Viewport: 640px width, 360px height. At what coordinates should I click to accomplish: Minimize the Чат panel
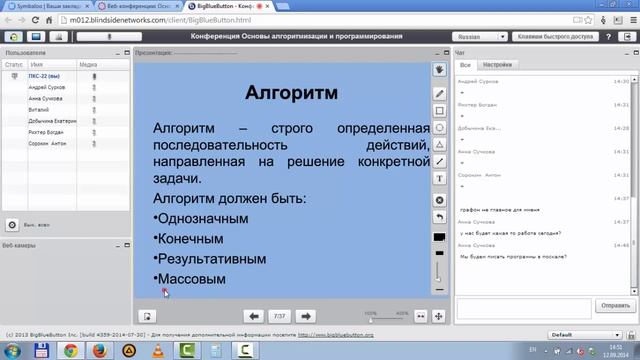pos(627,53)
